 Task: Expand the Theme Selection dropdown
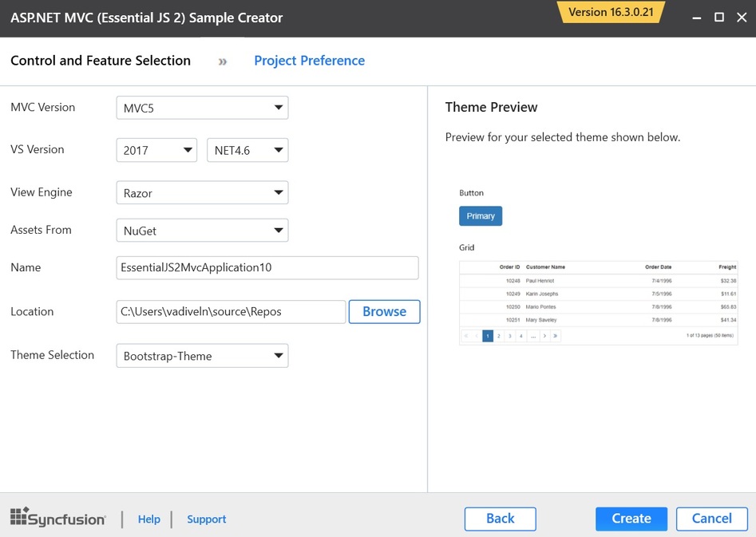(202, 356)
